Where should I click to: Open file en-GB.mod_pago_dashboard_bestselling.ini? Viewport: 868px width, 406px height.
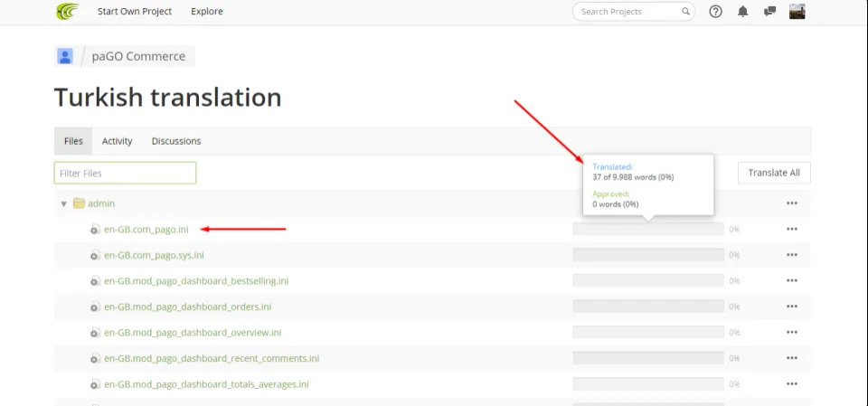[x=196, y=281]
